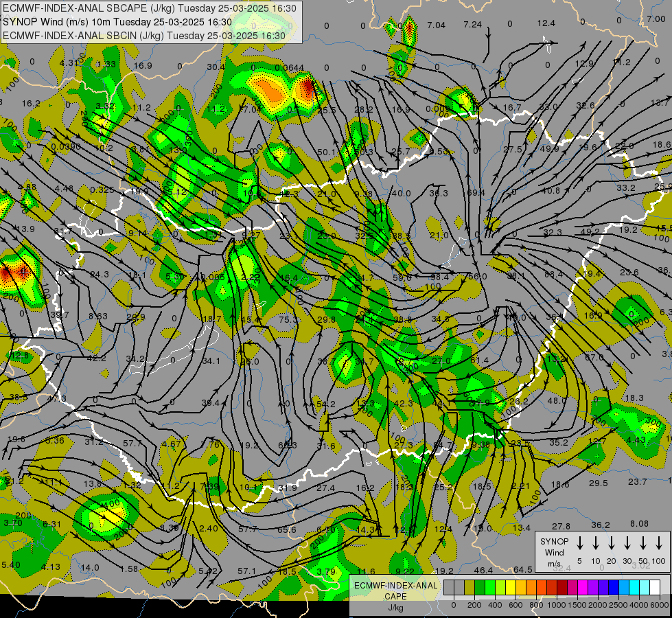The height and width of the screenshot is (618, 672).
Task: Pick the dark green swatch on CAPE scale
Action: tap(480, 587)
